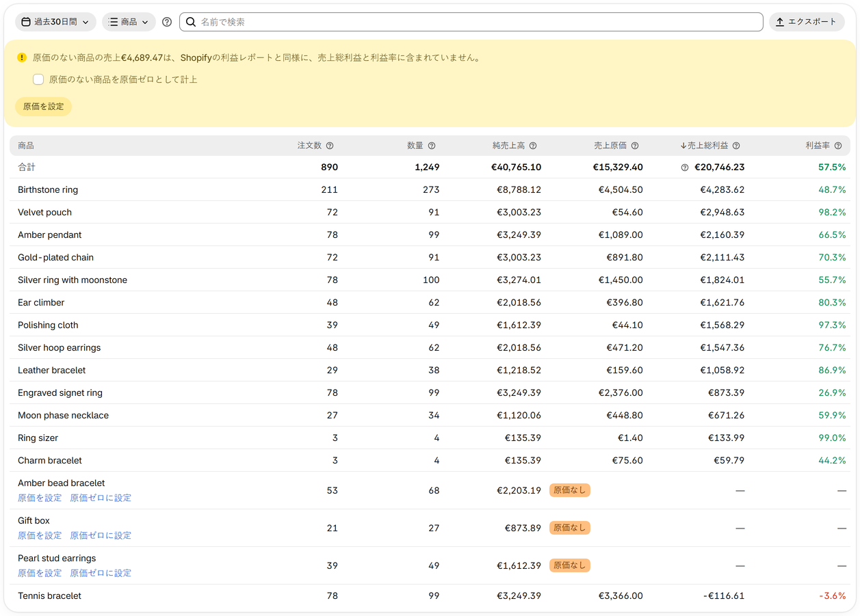Click 原価を設定 link under Pearl stud earrings
This screenshot has width=860, height=616.
(40, 573)
